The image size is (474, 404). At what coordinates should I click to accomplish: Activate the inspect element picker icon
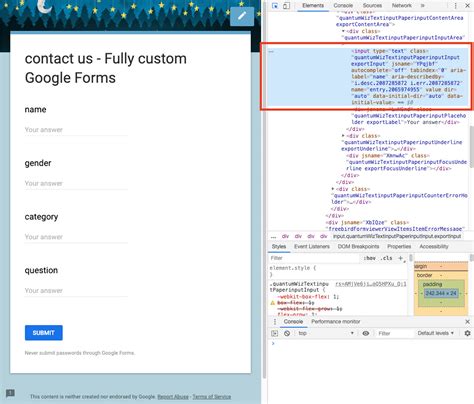275,6
